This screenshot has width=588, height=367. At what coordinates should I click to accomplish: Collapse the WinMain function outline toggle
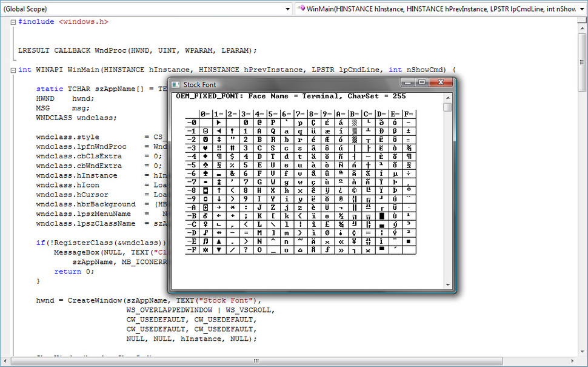click(x=13, y=70)
